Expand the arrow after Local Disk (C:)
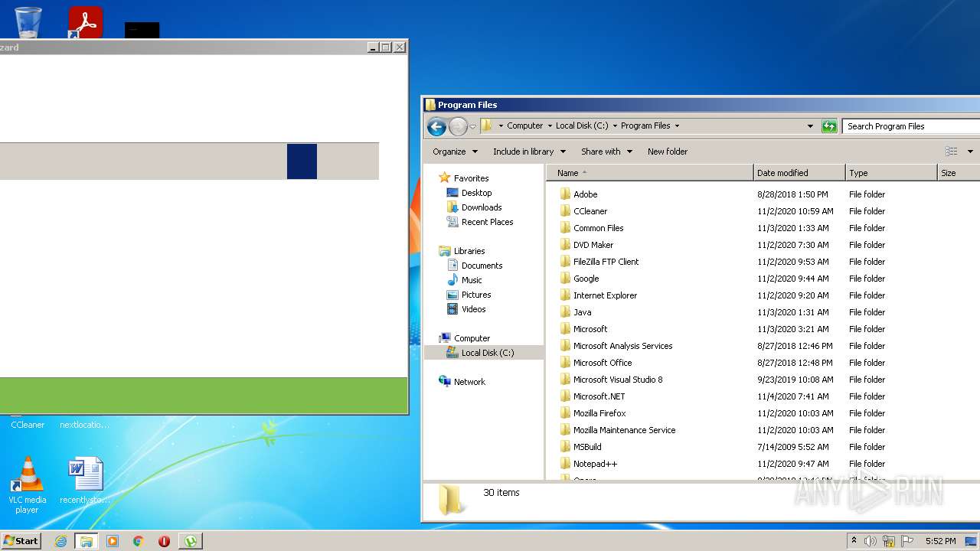The height and width of the screenshot is (551, 980). point(614,126)
